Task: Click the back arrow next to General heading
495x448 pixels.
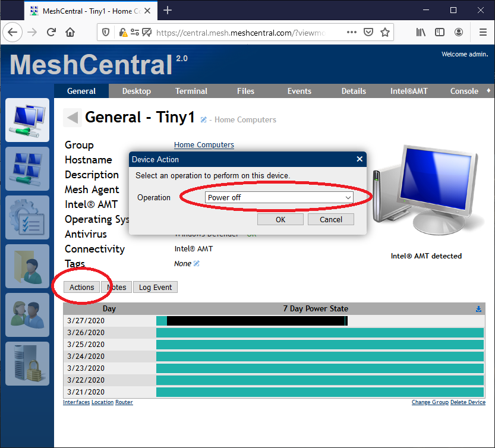Action: [71, 118]
